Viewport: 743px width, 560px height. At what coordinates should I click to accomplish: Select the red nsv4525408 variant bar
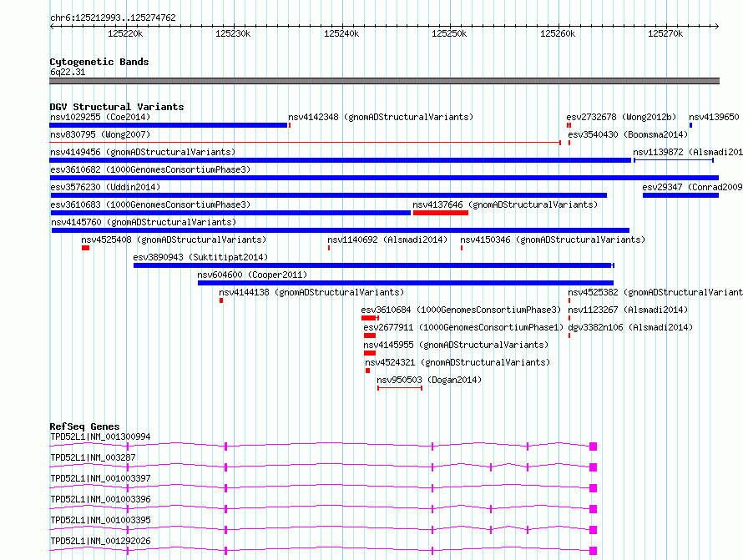pyautogui.click(x=85, y=248)
